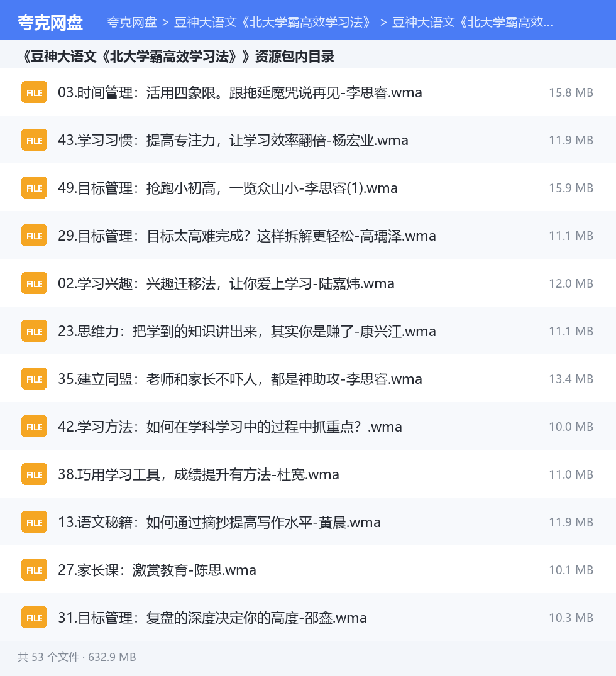The width and height of the screenshot is (616, 676).
Task: Click FILE icon for 29.目标管理 file
Action: click(34, 236)
